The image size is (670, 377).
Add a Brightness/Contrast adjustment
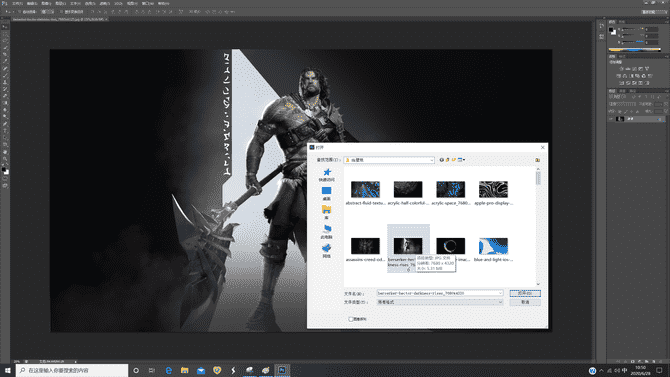coord(621,69)
